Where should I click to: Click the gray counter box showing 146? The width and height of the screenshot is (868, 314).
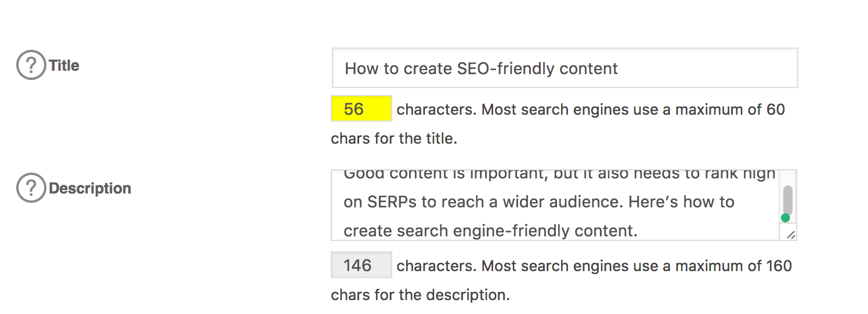pos(361,265)
